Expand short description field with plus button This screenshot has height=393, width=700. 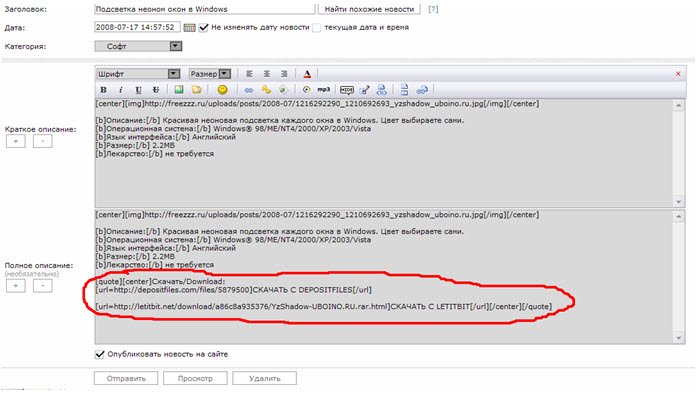click(16, 141)
